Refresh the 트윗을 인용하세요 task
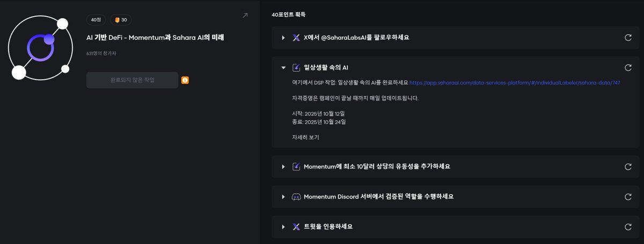The height and width of the screenshot is (244, 644). (x=628, y=227)
